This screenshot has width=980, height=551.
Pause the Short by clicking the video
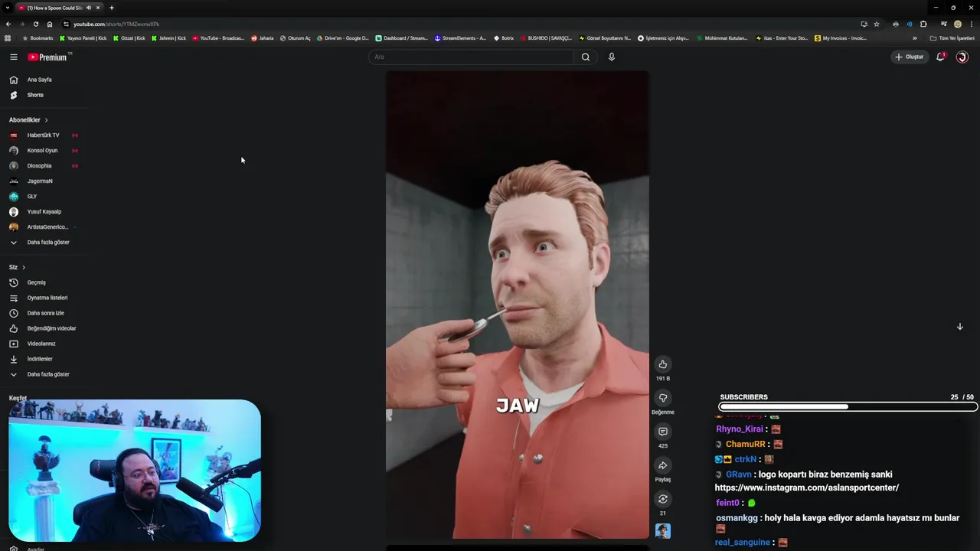pyautogui.click(x=518, y=305)
